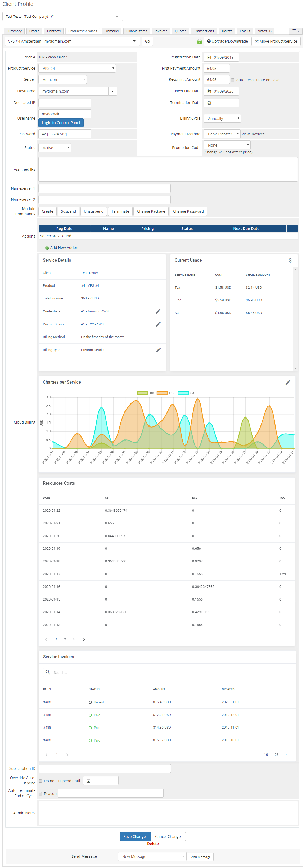
Task: Click the Change Package button
Action: click(x=151, y=212)
